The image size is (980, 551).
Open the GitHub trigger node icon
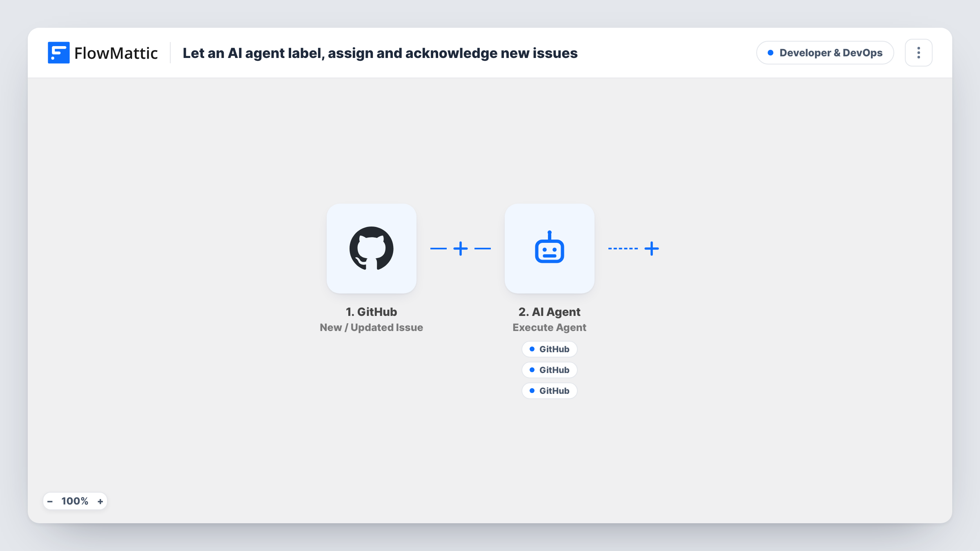click(371, 248)
